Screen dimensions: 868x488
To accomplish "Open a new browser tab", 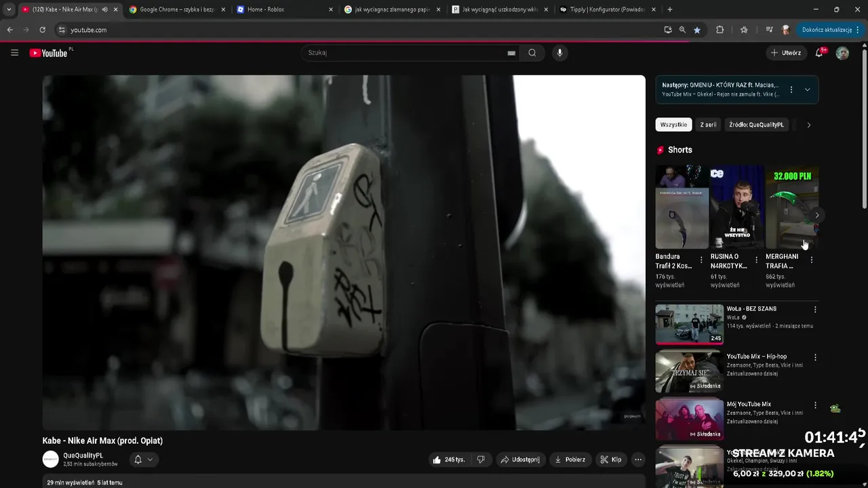I will 670,9.
